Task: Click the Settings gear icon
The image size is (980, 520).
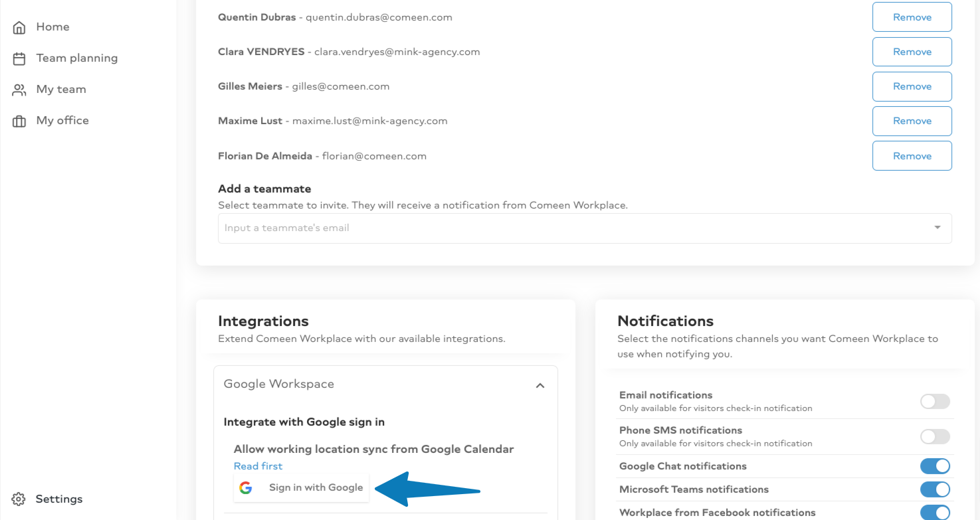Action: 19,499
